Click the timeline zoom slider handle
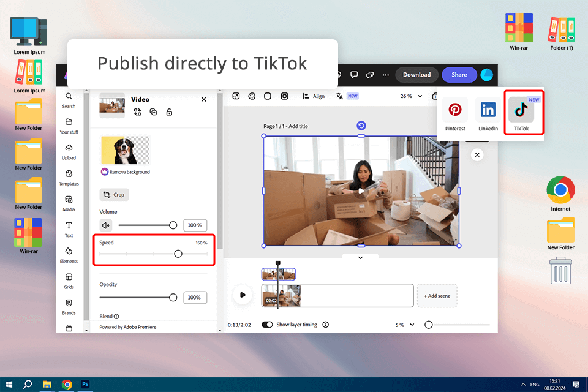The height and width of the screenshot is (392, 588). coord(428,325)
